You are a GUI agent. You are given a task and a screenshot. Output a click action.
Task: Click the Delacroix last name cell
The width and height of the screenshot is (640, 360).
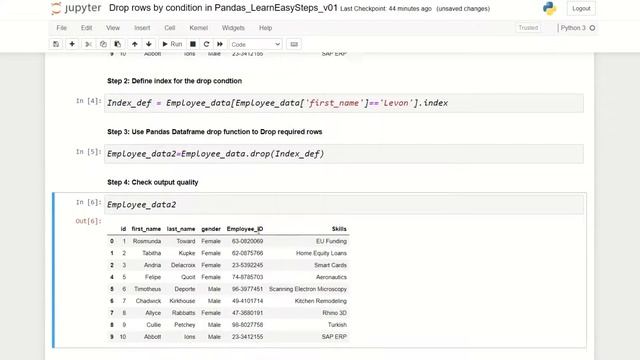(x=183, y=265)
